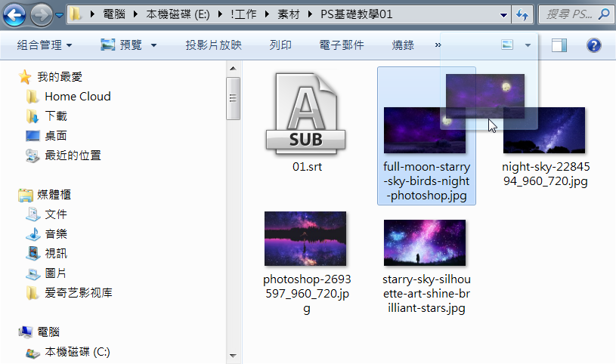Screen dimensions: 616x364
Task: Toggle the preview pane button
Action: pyautogui.click(x=559, y=45)
